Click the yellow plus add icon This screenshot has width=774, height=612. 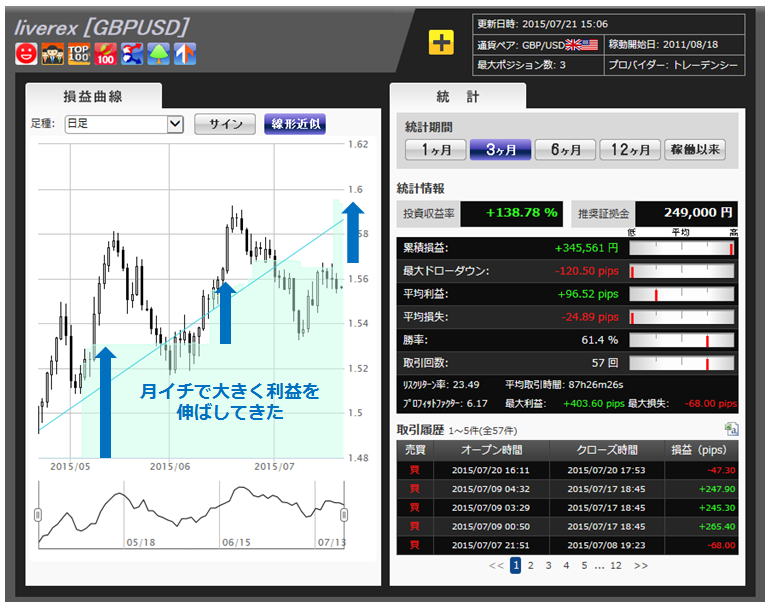[x=441, y=42]
